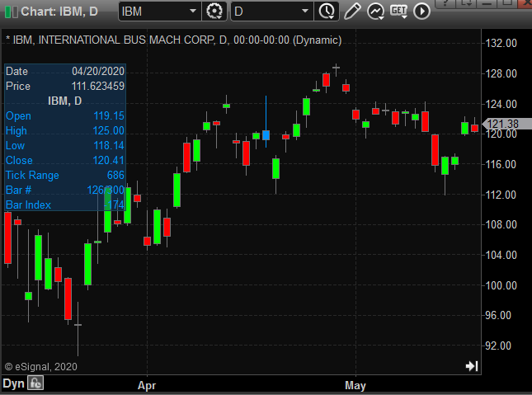Viewport: 532px width, 395px height.
Task: Click the 96.00 price axis label
Action: point(498,316)
